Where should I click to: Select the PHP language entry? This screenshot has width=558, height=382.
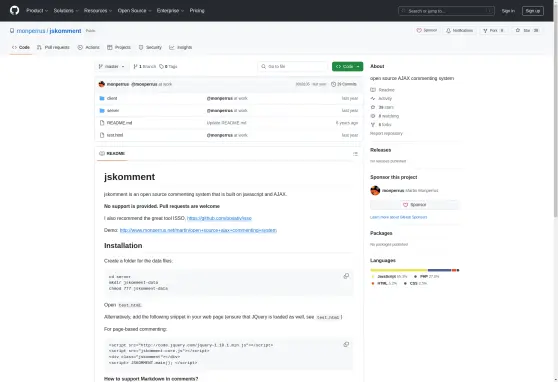coord(427,277)
